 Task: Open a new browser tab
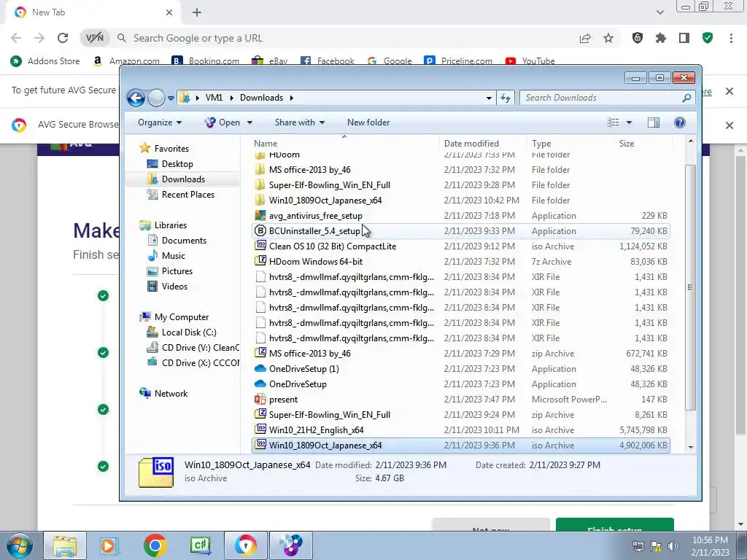[197, 13]
